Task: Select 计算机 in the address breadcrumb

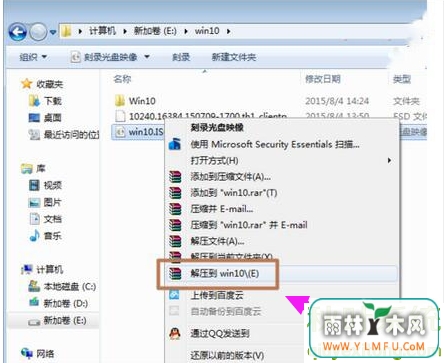Action: pos(102,31)
